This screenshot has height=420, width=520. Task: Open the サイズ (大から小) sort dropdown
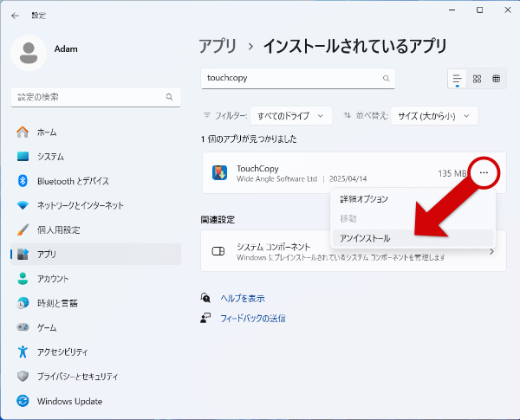pyautogui.click(x=435, y=116)
